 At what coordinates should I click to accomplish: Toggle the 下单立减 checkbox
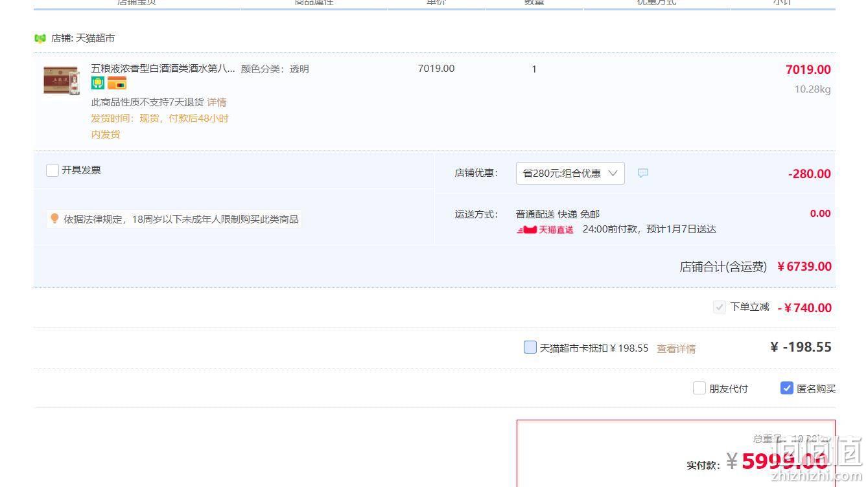720,307
